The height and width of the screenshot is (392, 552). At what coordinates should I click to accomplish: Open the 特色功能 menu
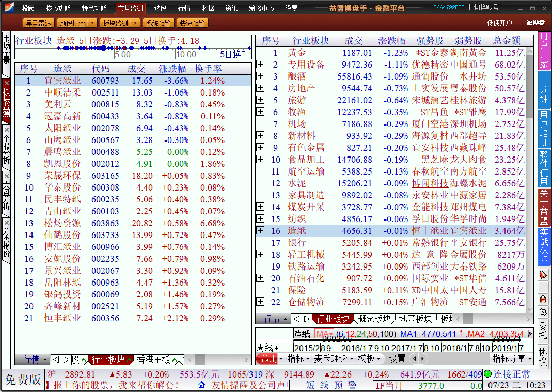[94, 8]
